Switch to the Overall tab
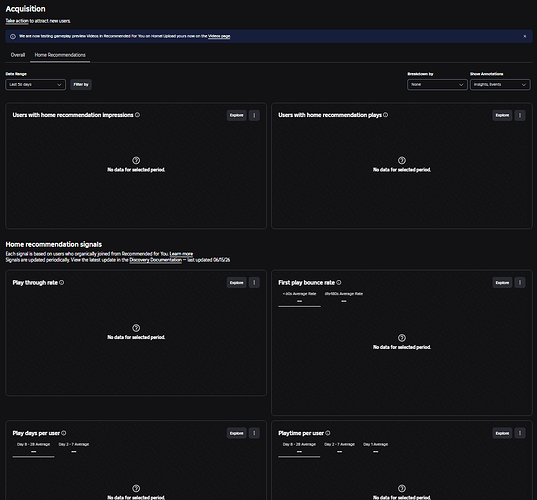Image resolution: width=537 pixels, height=500 pixels. point(18,55)
